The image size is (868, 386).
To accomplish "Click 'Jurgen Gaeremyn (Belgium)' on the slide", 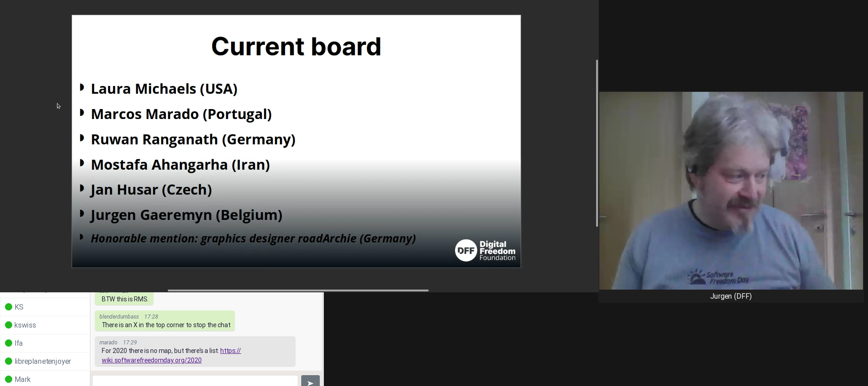I will (187, 215).
